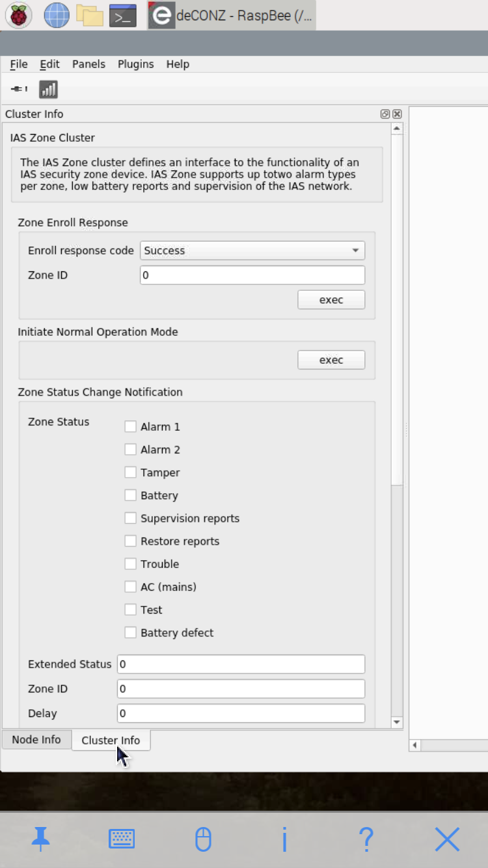This screenshot has height=868, width=488.
Task: Click exec under Zone Enroll Response
Action: tap(331, 300)
